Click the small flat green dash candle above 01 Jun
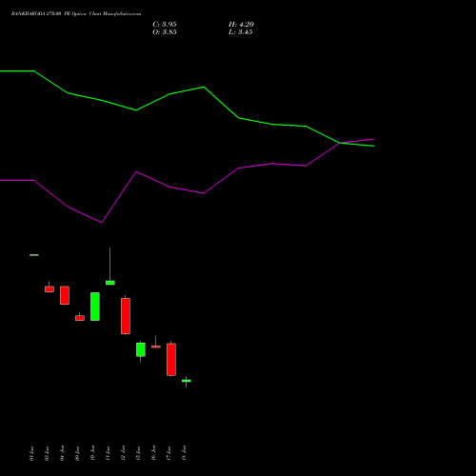The height and width of the screenshot is (476, 476). click(34, 255)
